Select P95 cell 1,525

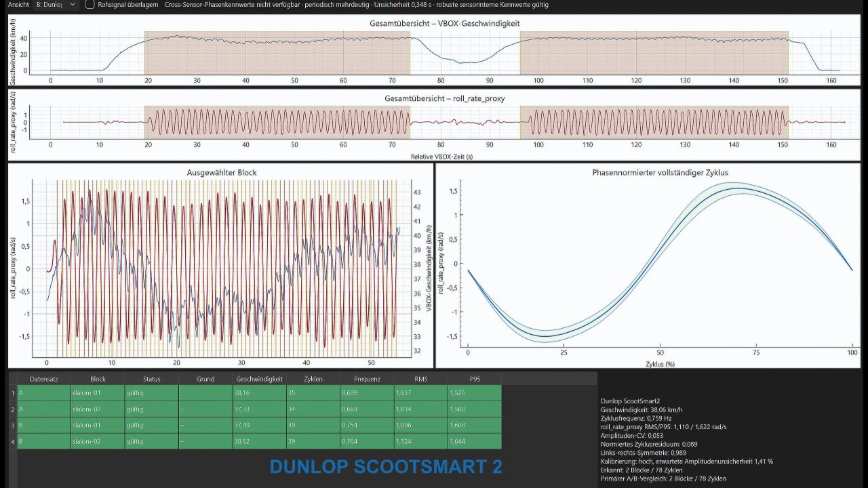click(x=475, y=393)
